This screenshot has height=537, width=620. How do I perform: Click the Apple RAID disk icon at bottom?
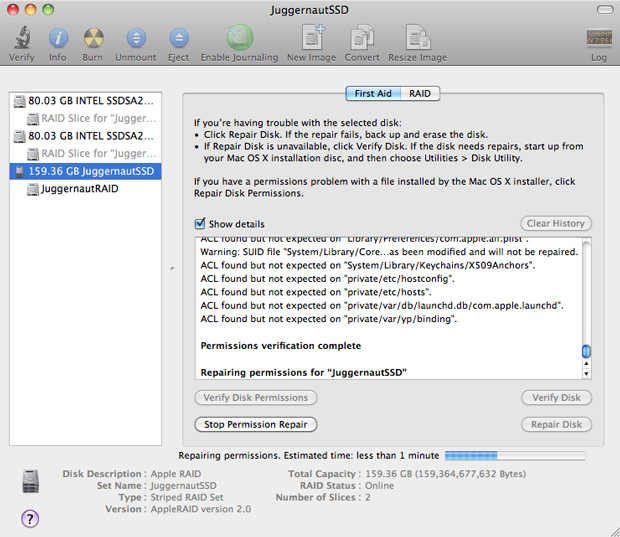point(31,481)
